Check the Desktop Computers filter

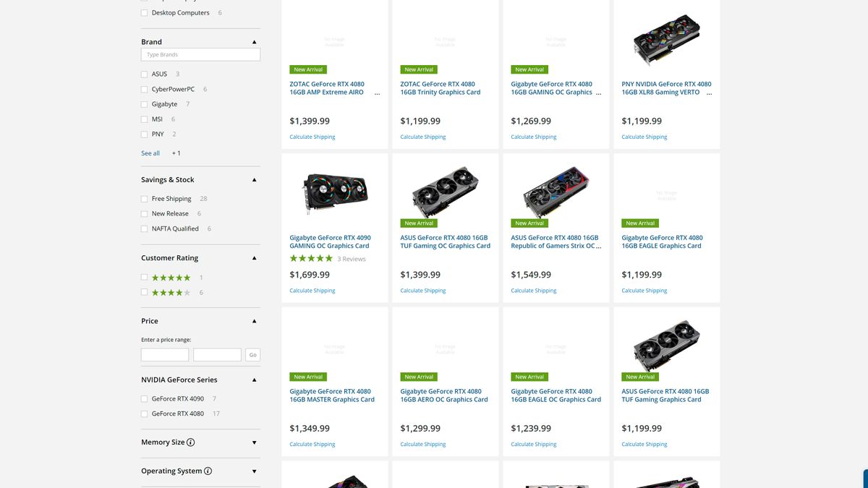(x=145, y=13)
